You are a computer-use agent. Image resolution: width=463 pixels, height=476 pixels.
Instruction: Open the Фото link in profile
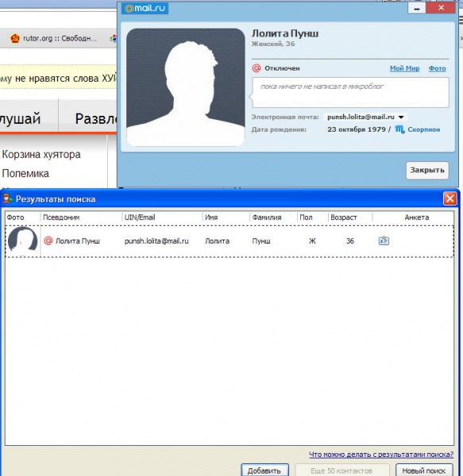click(x=437, y=68)
